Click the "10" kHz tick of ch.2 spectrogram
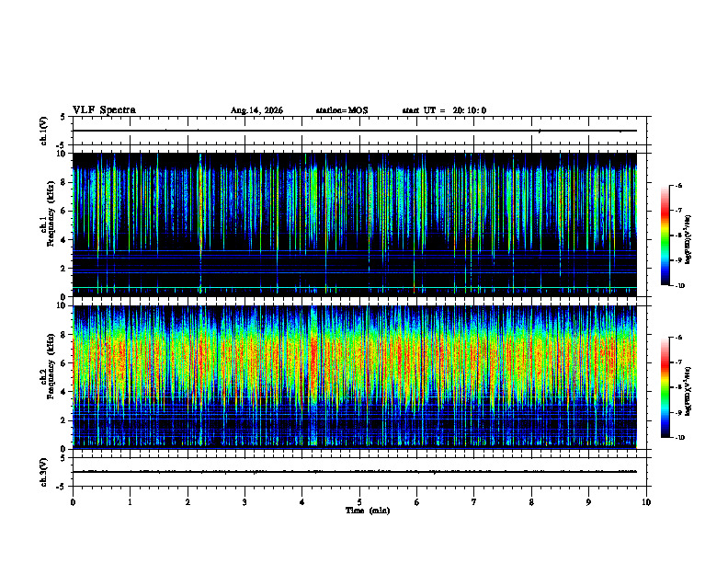This screenshot has height=563, width=728. pos(62,305)
